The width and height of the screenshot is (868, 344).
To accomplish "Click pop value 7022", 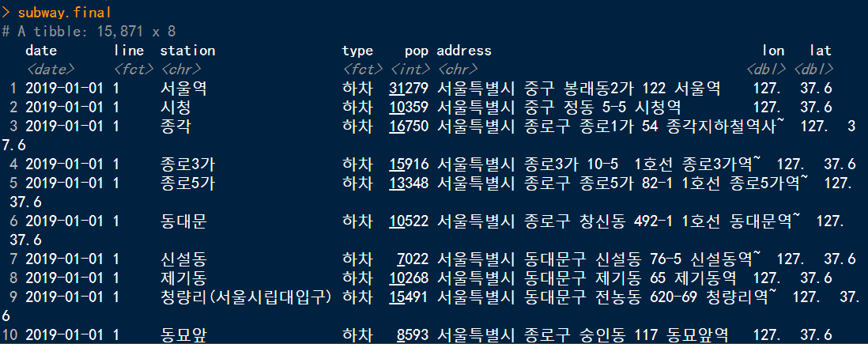I will pyautogui.click(x=413, y=259).
